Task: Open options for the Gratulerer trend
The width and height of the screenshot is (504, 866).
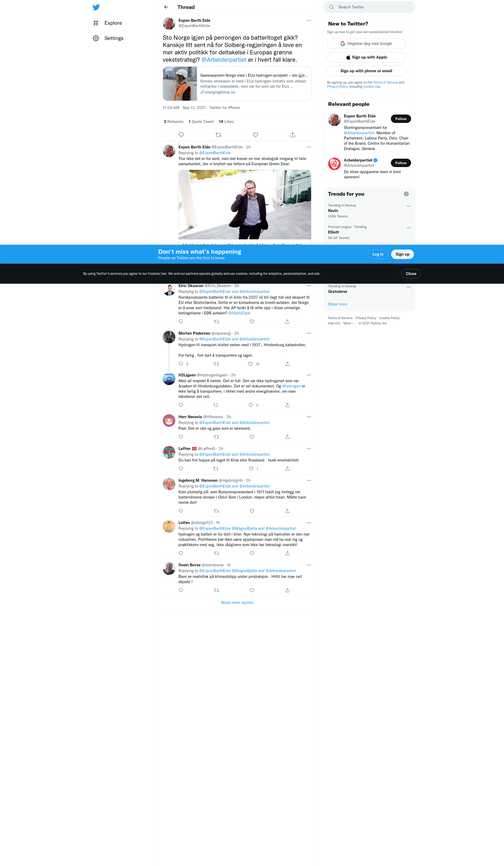Action: pyautogui.click(x=408, y=287)
